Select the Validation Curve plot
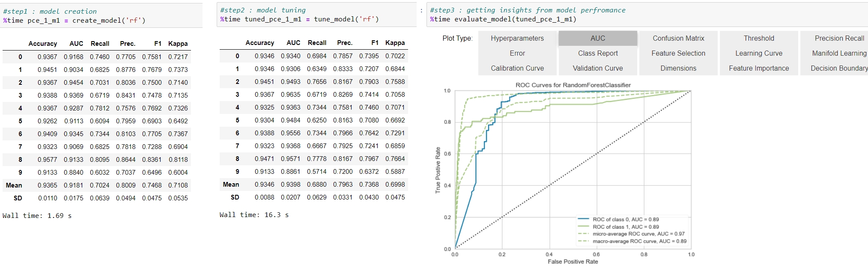This screenshot has height=271, width=868. [598, 68]
